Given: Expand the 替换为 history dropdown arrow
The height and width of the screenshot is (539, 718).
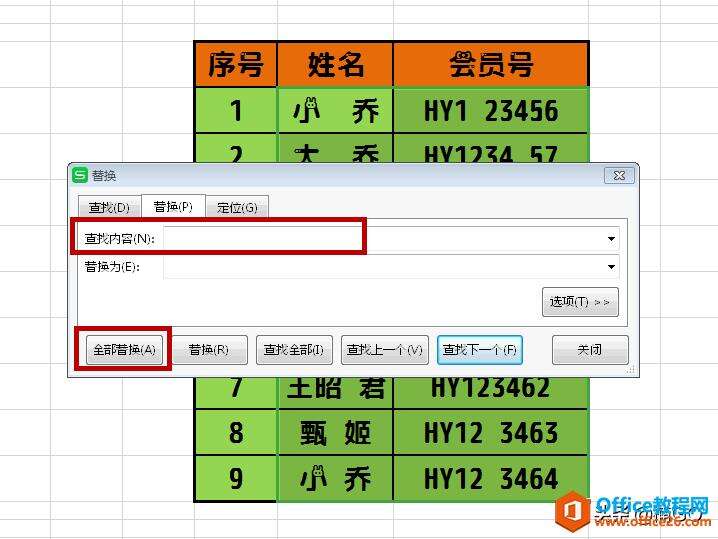Looking at the screenshot, I should pos(611,267).
